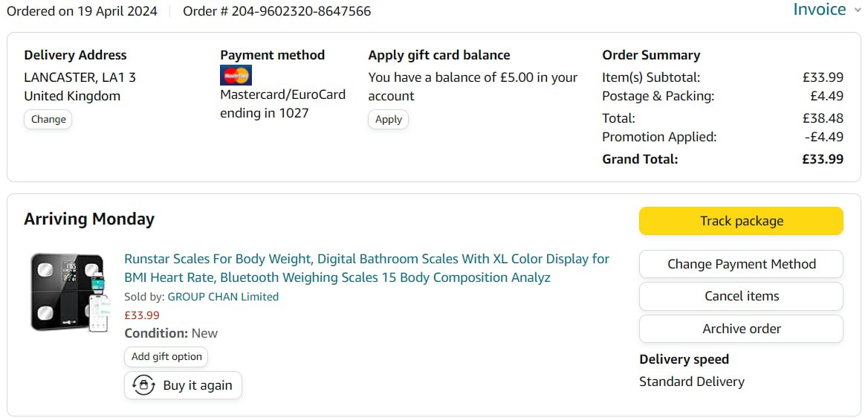
Task: Visit the GROUP CHAN Limited seller link
Action: pyautogui.click(x=223, y=297)
